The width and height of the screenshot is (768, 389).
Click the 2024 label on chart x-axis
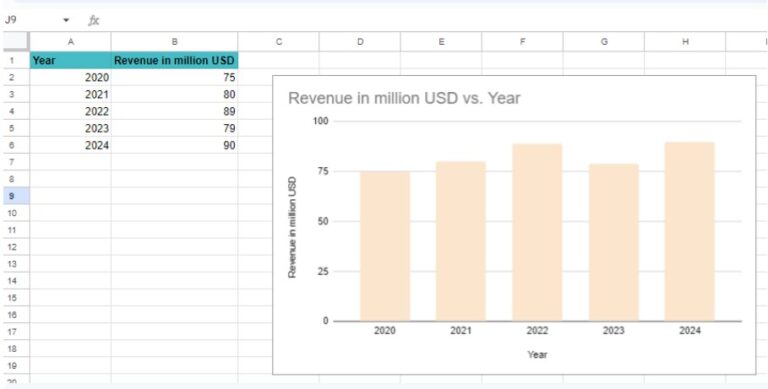(690, 331)
